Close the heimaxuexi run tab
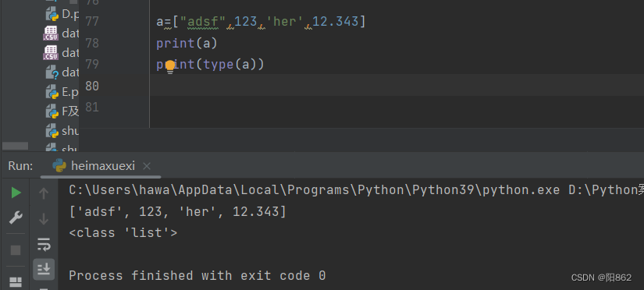 click(147, 166)
